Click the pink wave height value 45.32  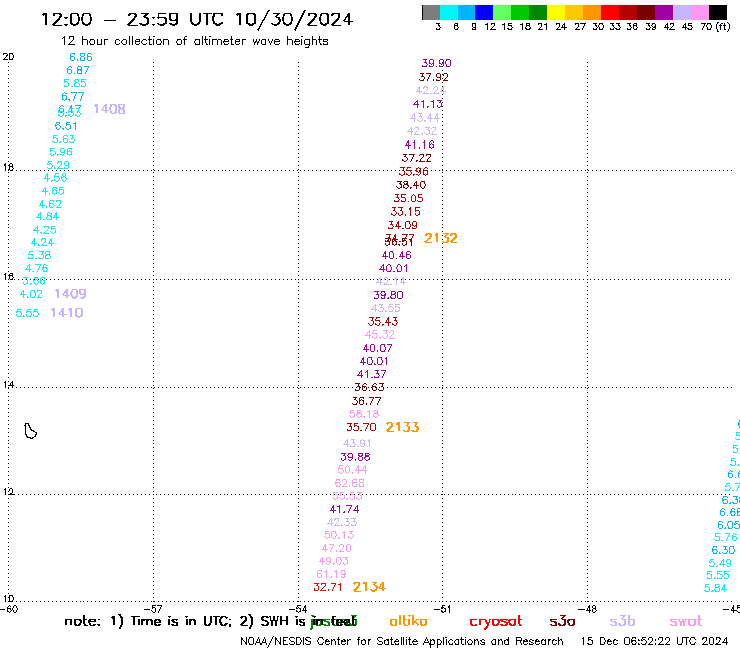click(380, 335)
